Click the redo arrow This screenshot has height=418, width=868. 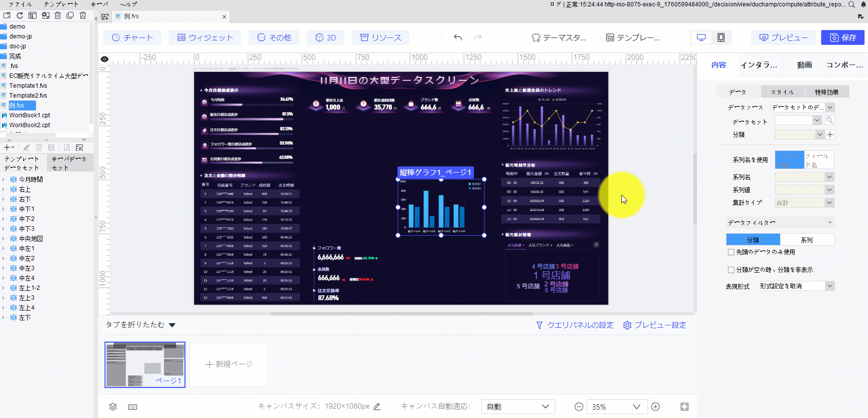click(477, 37)
